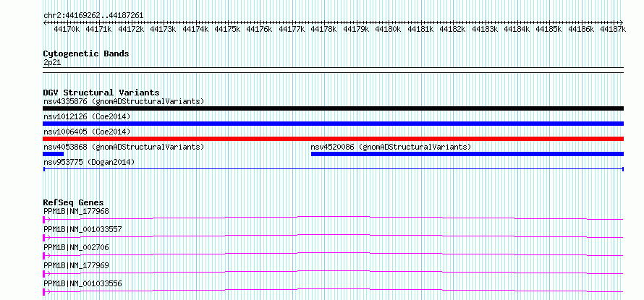Click the 44182k ruler tick label
The height and width of the screenshot is (300, 644).
point(452,29)
